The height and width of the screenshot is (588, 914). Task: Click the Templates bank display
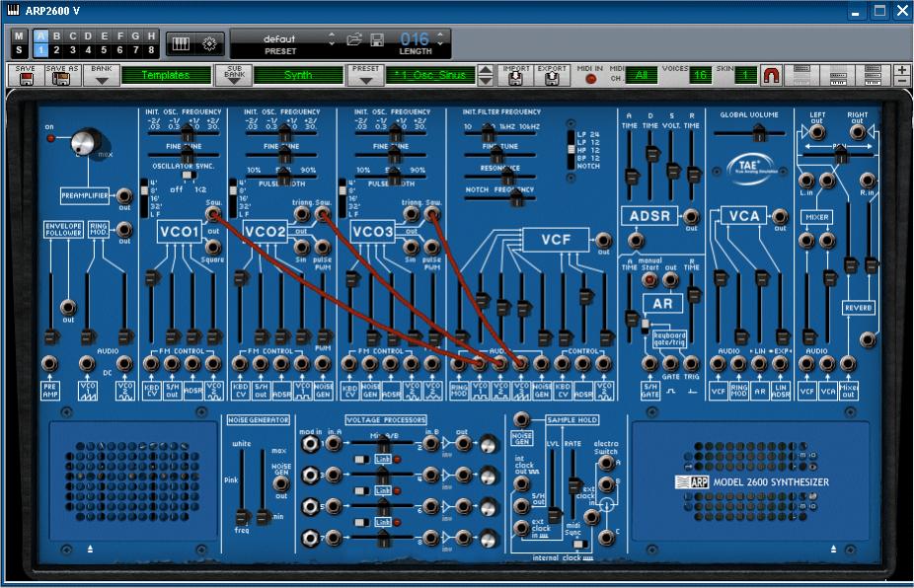166,75
